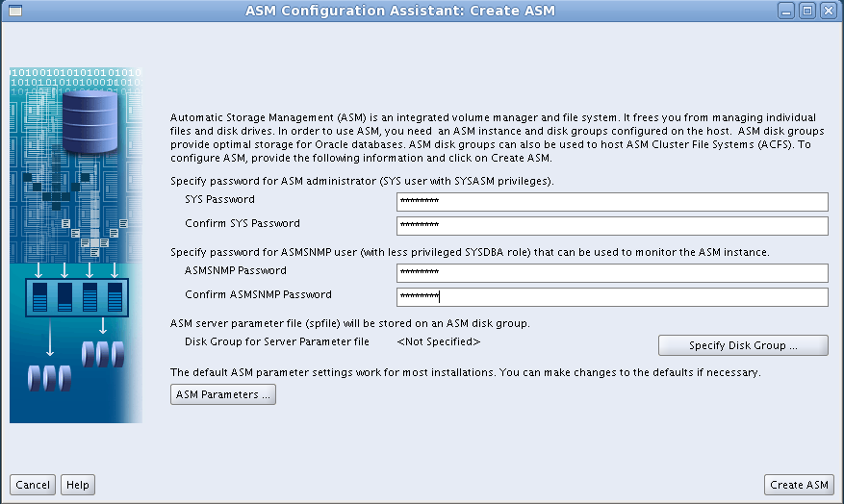844x504 pixels.
Task: Close the ASM Configuration Assistant window
Action: tap(828, 11)
